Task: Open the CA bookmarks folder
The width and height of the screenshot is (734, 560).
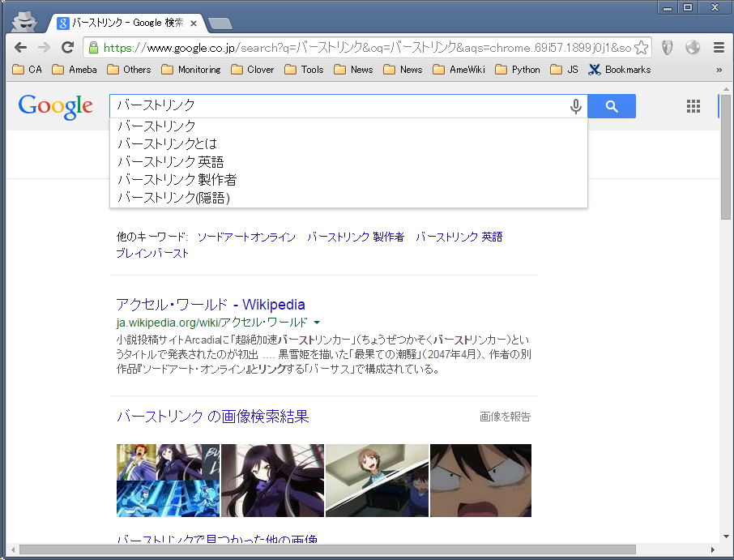Action: (28, 70)
